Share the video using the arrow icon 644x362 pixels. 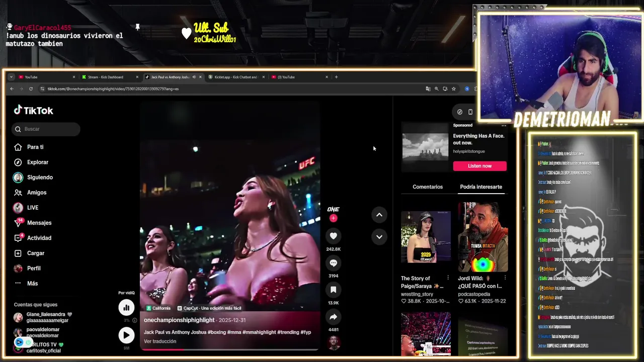tap(333, 317)
